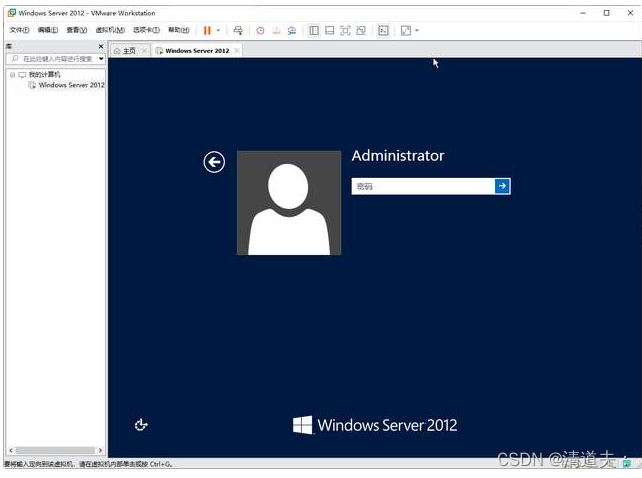Switch to the 主页 tab

[x=125, y=51]
